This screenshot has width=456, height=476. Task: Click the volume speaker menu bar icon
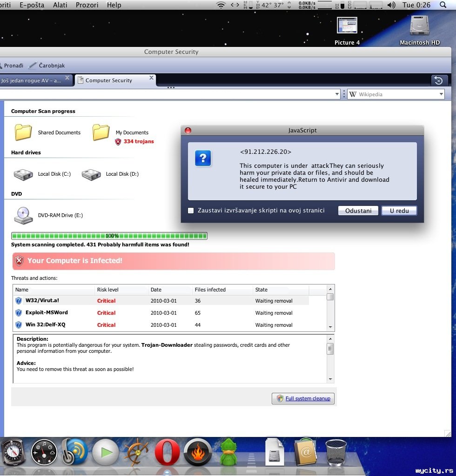[x=391, y=5]
